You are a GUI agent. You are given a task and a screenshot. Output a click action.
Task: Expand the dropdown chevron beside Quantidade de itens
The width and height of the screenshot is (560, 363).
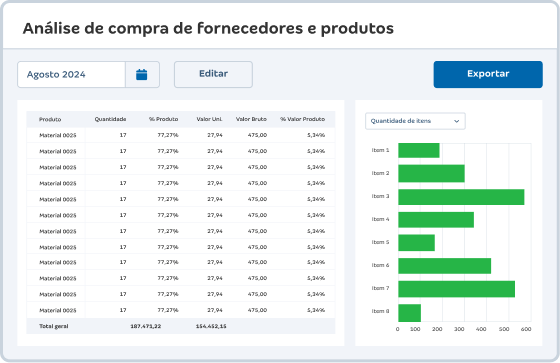(x=456, y=121)
